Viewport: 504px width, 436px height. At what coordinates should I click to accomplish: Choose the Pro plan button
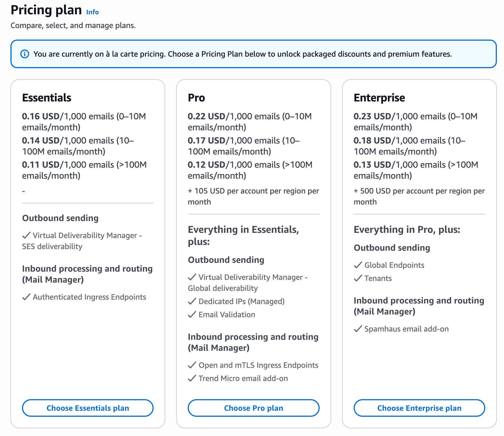pyautogui.click(x=253, y=408)
